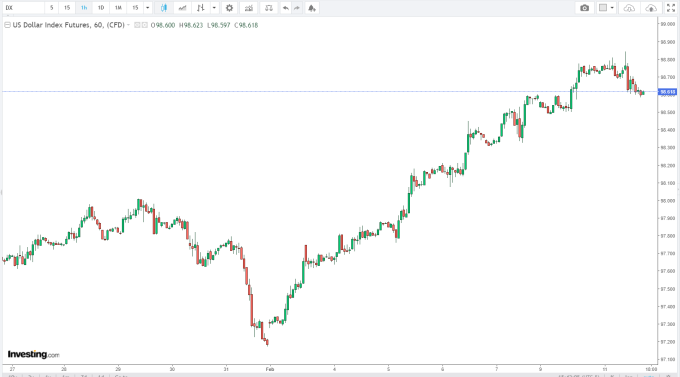Toggle fullscreen chart mode
This screenshot has width=680, height=377.
[x=671, y=8]
